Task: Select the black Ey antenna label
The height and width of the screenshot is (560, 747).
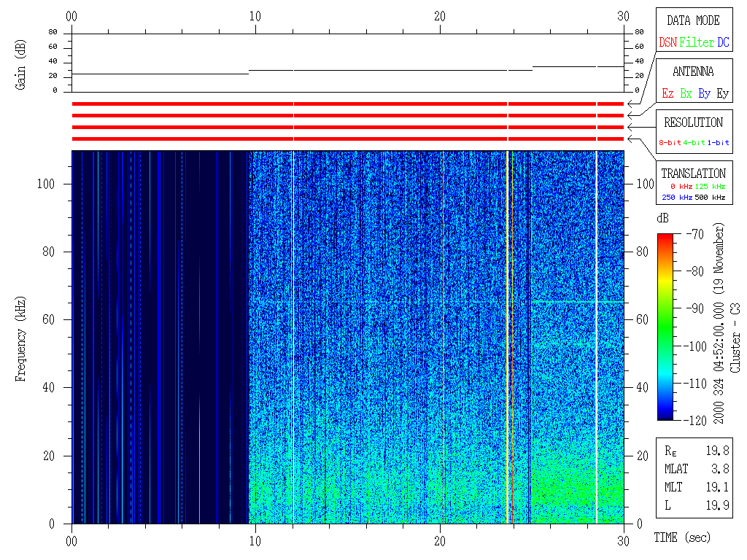Action: click(722, 94)
